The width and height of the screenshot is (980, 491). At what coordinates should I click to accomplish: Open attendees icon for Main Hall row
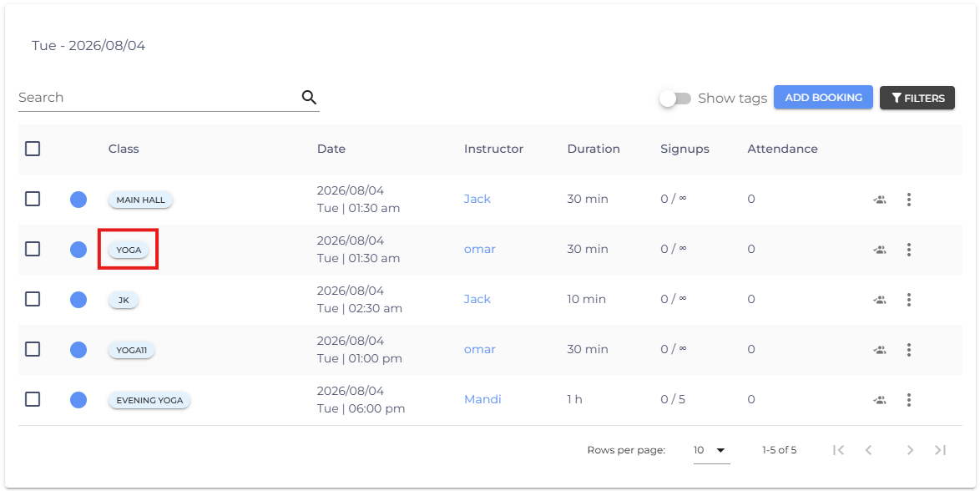tap(880, 200)
